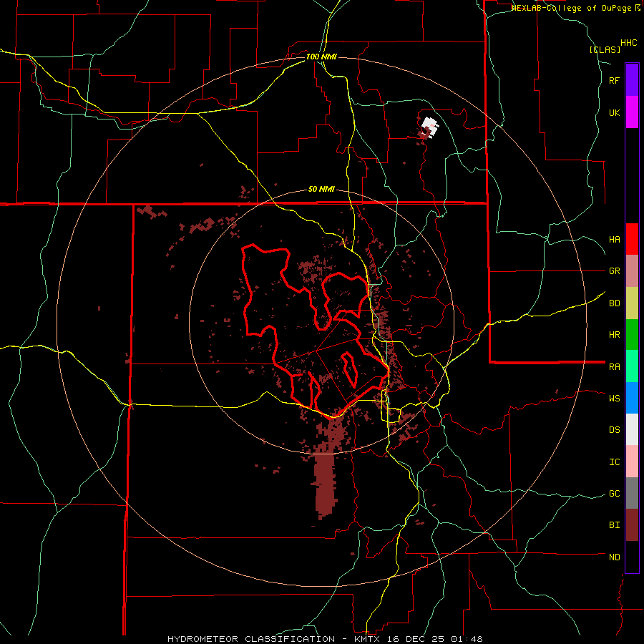Click the RF purple legend swatch

point(632,80)
